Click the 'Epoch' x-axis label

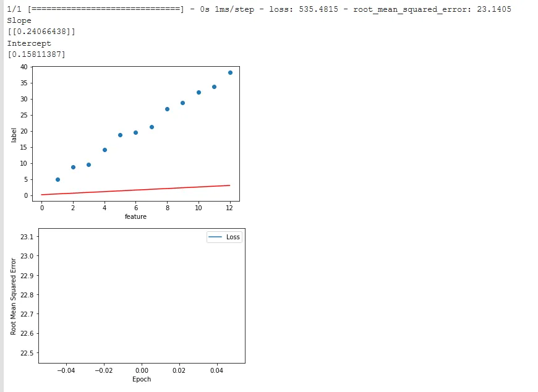[x=142, y=379]
